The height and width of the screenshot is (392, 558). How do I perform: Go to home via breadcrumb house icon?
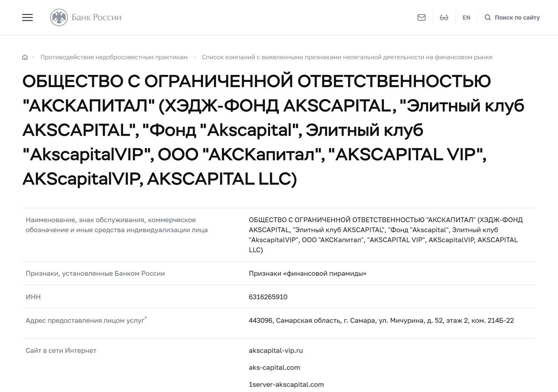click(25, 57)
